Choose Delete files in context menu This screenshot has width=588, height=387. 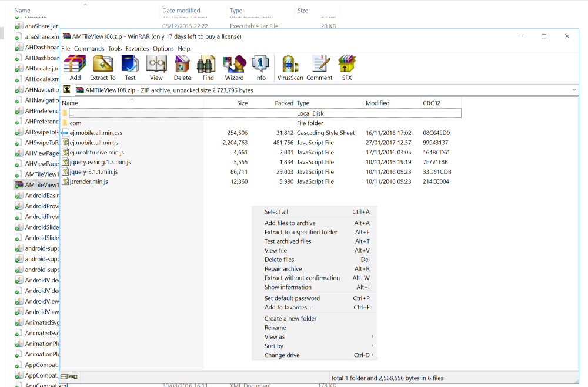click(x=314, y=260)
